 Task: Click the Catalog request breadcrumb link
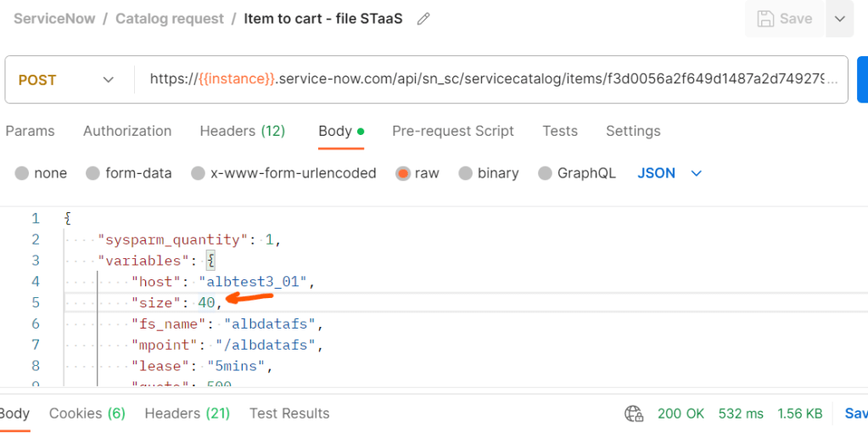(x=170, y=19)
